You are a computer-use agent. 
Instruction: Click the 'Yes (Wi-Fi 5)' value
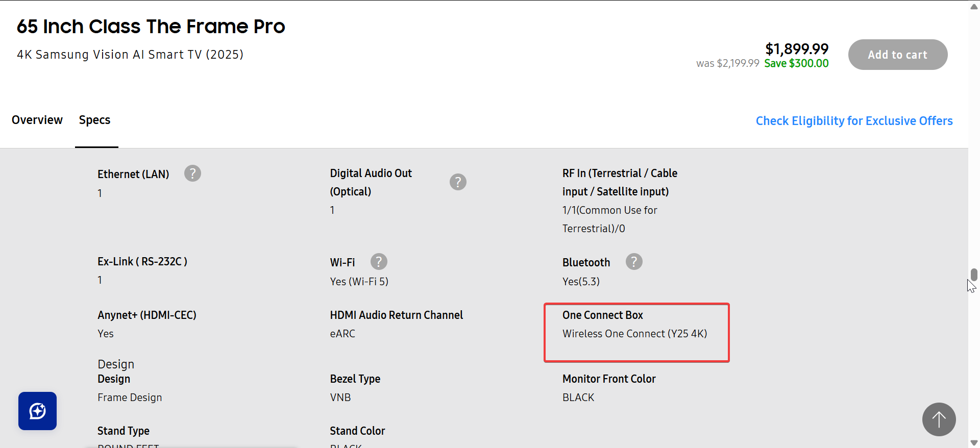click(359, 282)
